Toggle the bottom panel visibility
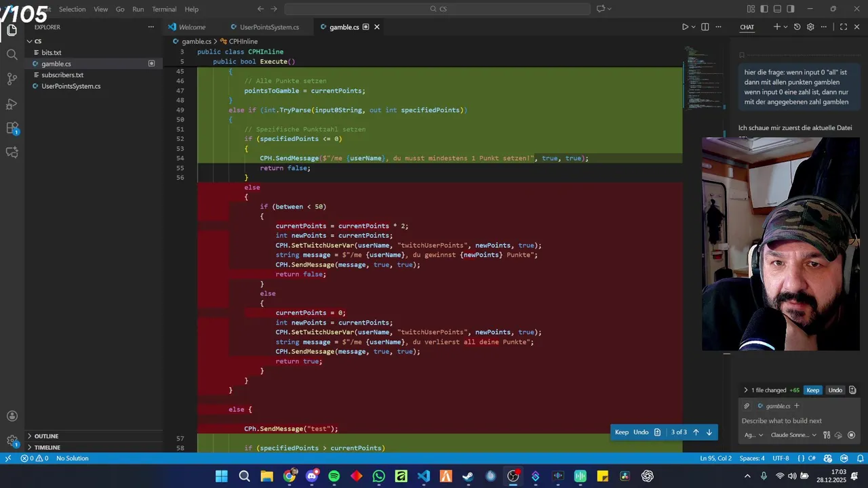Screen dimensions: 868x488 tap(777, 9)
